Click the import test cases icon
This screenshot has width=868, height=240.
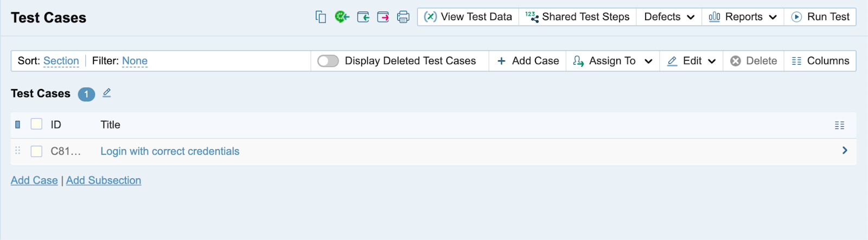[x=363, y=17]
